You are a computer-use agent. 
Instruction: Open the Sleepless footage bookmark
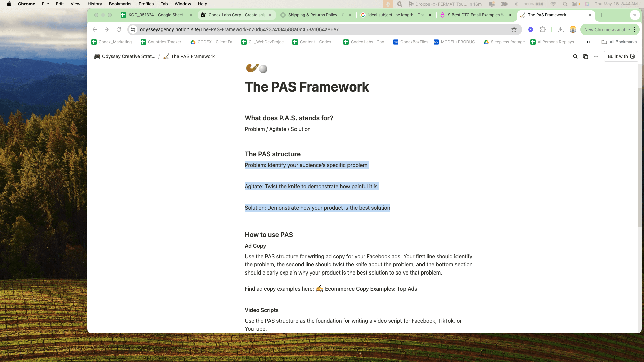click(504, 42)
